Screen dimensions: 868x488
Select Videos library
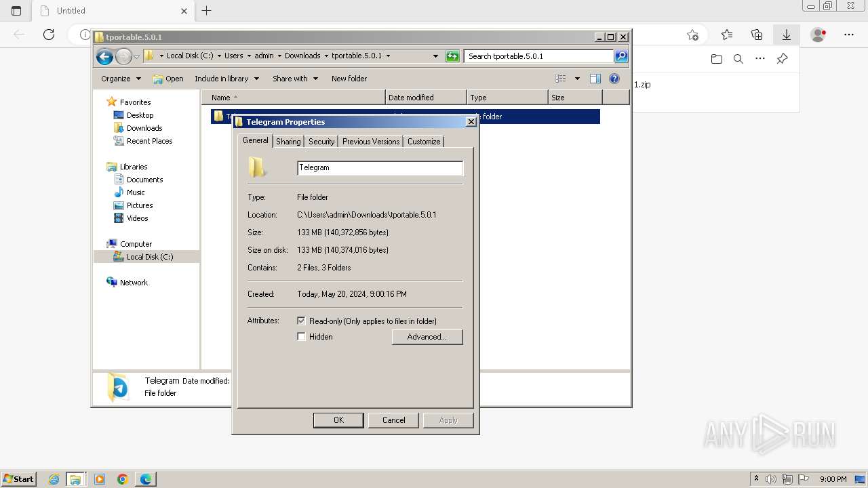point(137,218)
